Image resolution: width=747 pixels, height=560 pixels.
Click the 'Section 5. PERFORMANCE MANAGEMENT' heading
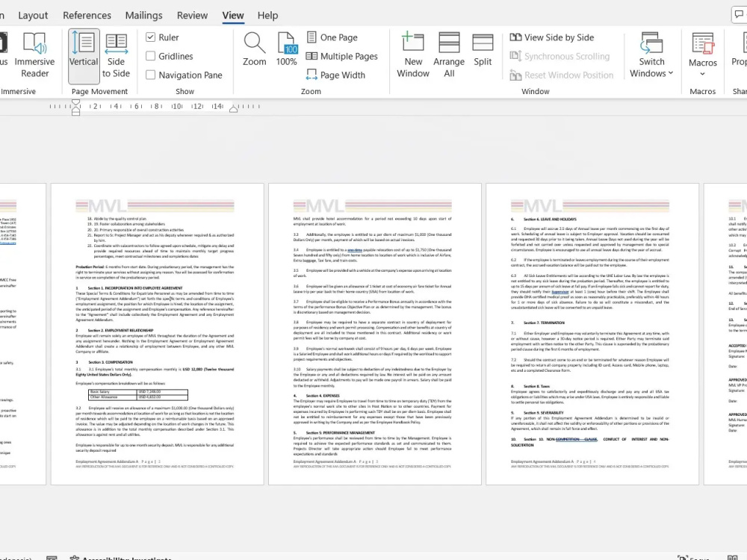pyautogui.click(x=340, y=433)
